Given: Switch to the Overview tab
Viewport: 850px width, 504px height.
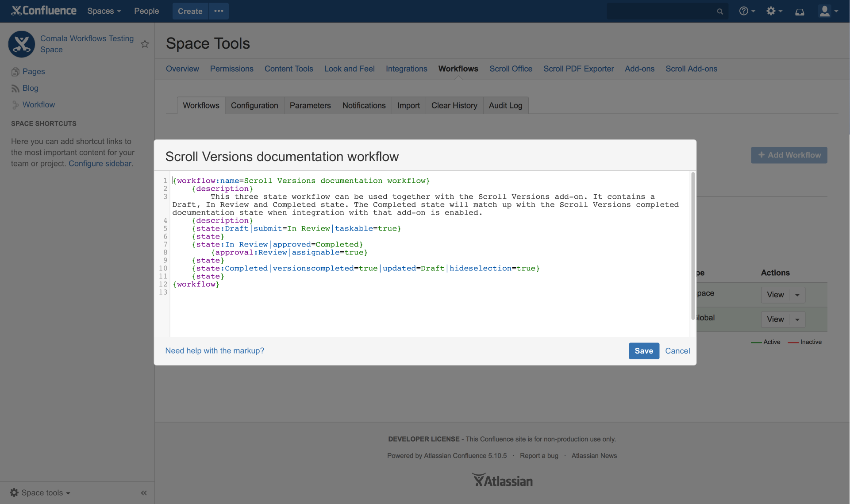Looking at the screenshot, I should [x=182, y=69].
